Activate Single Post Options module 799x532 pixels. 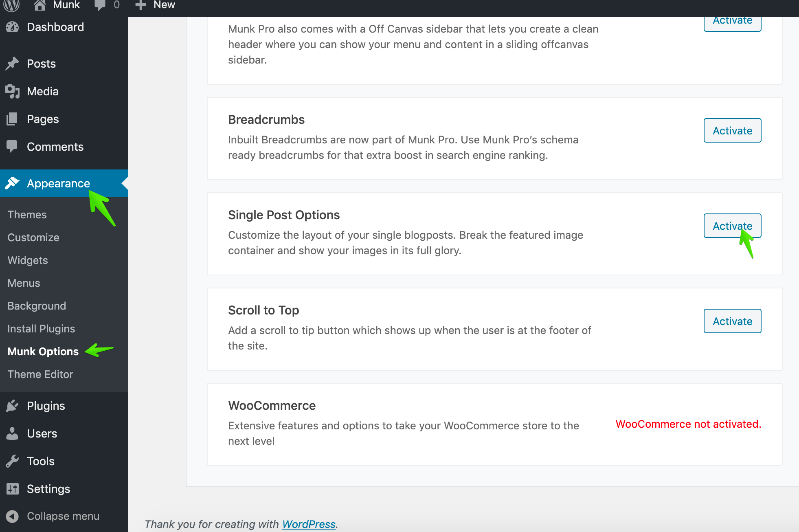tap(732, 226)
